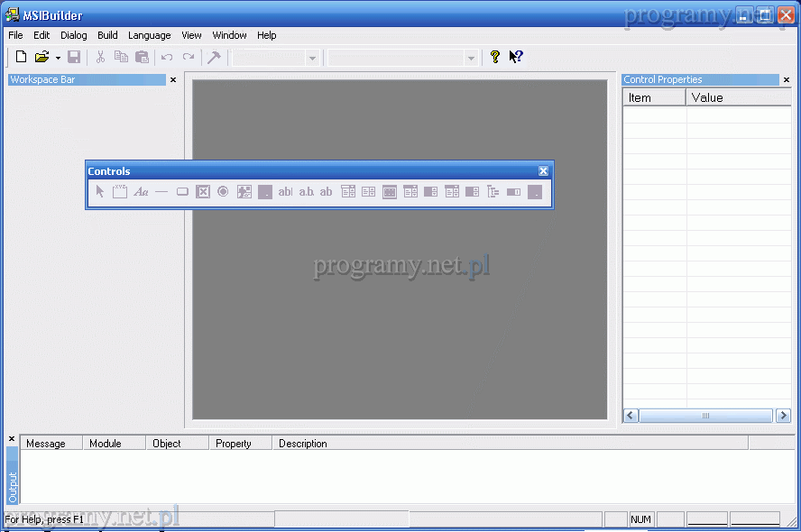The height and width of the screenshot is (532, 801).
Task: Open the second wider toolbar combo box
Action: (470, 58)
